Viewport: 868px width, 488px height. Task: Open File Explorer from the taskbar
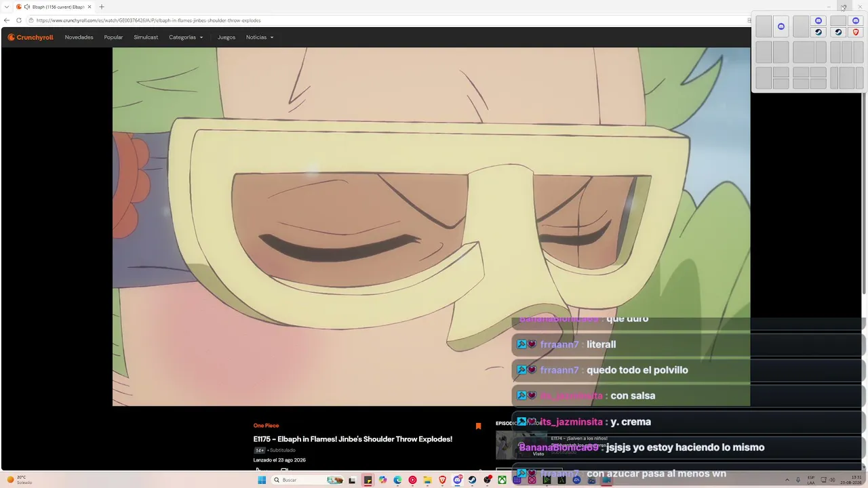click(427, 480)
